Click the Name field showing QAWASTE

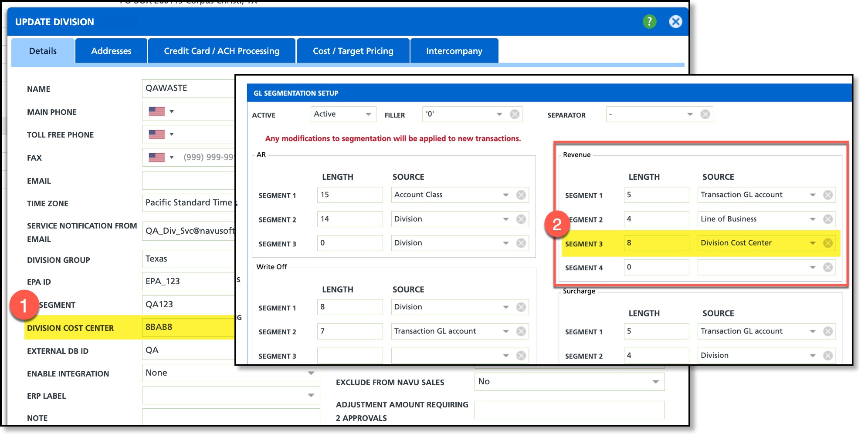pyautogui.click(x=188, y=88)
